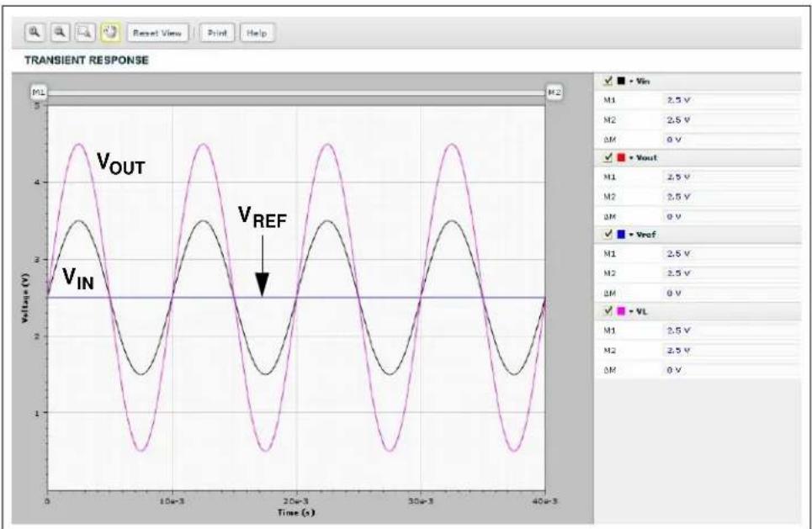The height and width of the screenshot is (529, 812).
Task: Click the Vin M2 value 2.5 V
Action: tap(678, 120)
